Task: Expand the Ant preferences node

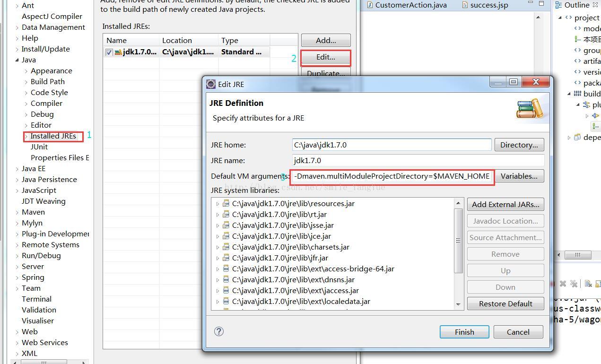Action: 17,6
